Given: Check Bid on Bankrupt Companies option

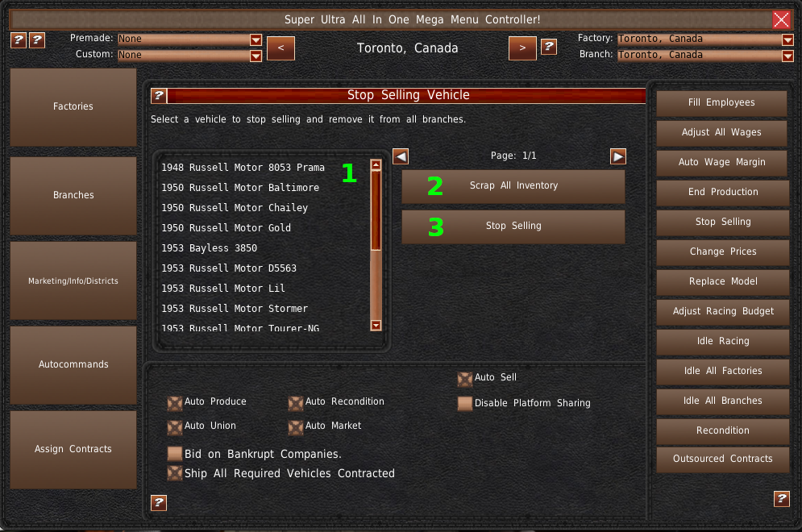Looking at the screenshot, I should (175, 454).
